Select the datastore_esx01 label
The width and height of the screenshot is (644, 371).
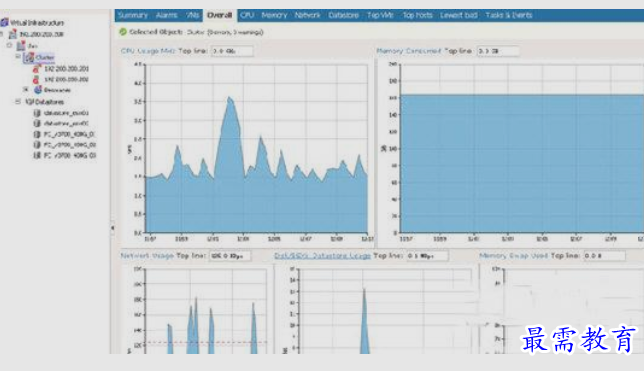click(x=66, y=113)
